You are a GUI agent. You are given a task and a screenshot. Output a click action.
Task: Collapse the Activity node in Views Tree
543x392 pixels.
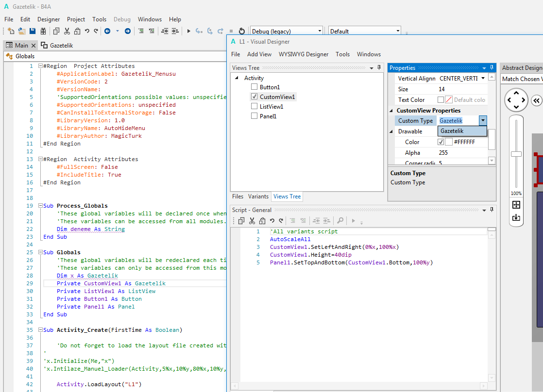237,78
